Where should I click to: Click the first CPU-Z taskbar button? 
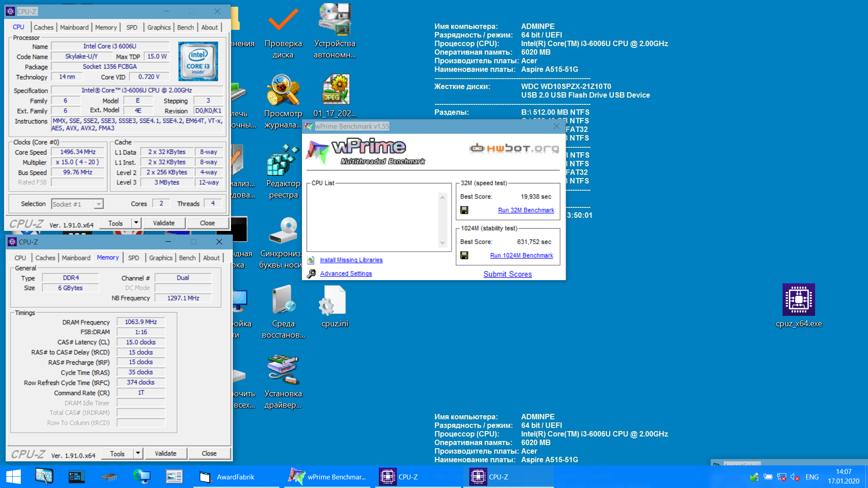tap(418, 477)
